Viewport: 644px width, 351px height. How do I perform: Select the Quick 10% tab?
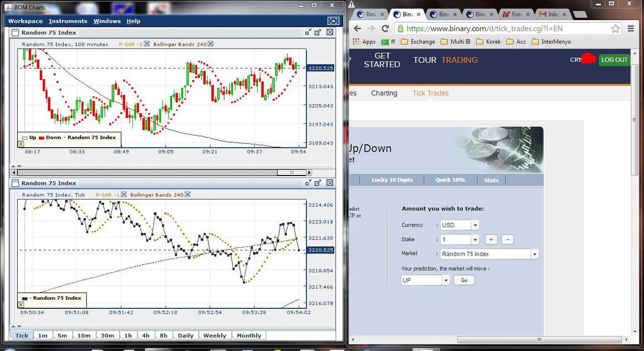(450, 180)
